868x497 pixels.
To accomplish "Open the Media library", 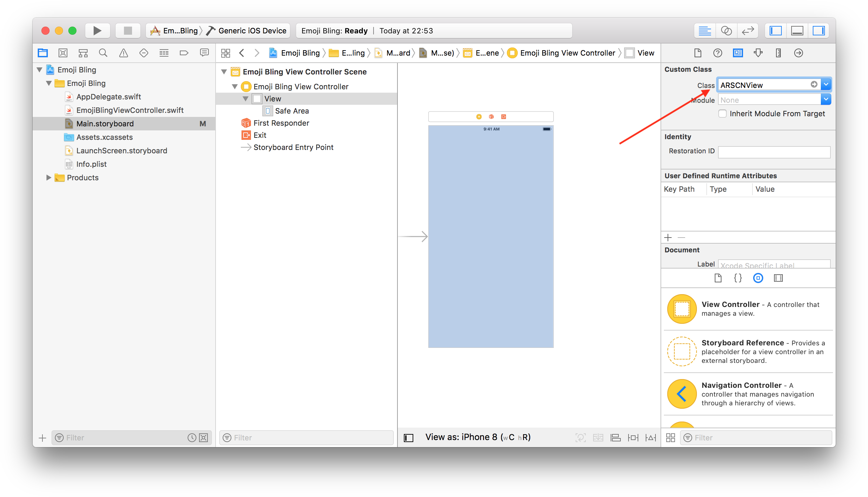I will pyautogui.click(x=778, y=278).
